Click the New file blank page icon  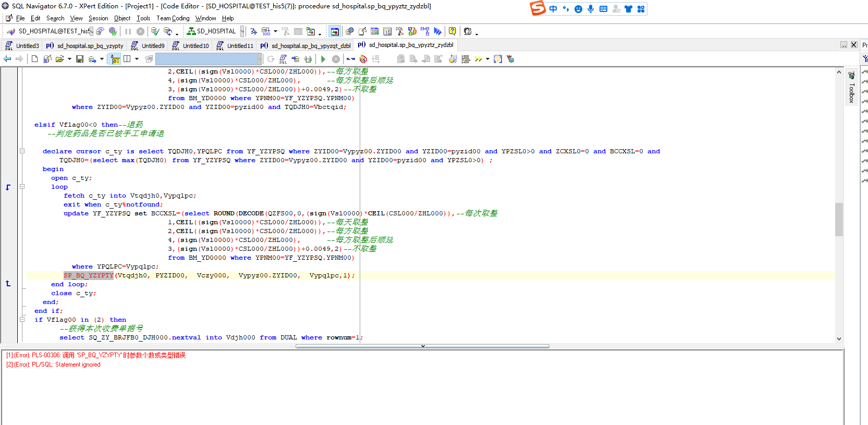34,59
